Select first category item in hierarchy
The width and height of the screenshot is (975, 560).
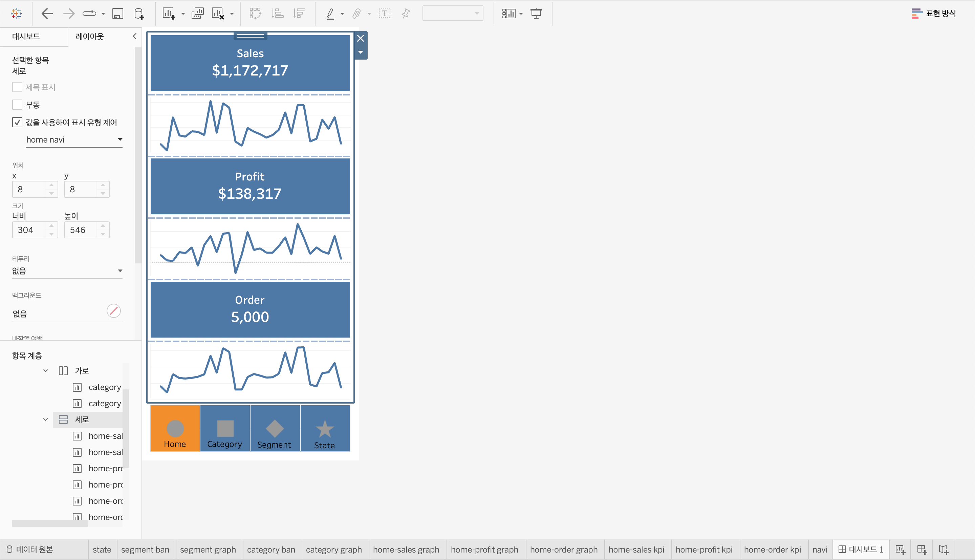pyautogui.click(x=97, y=387)
